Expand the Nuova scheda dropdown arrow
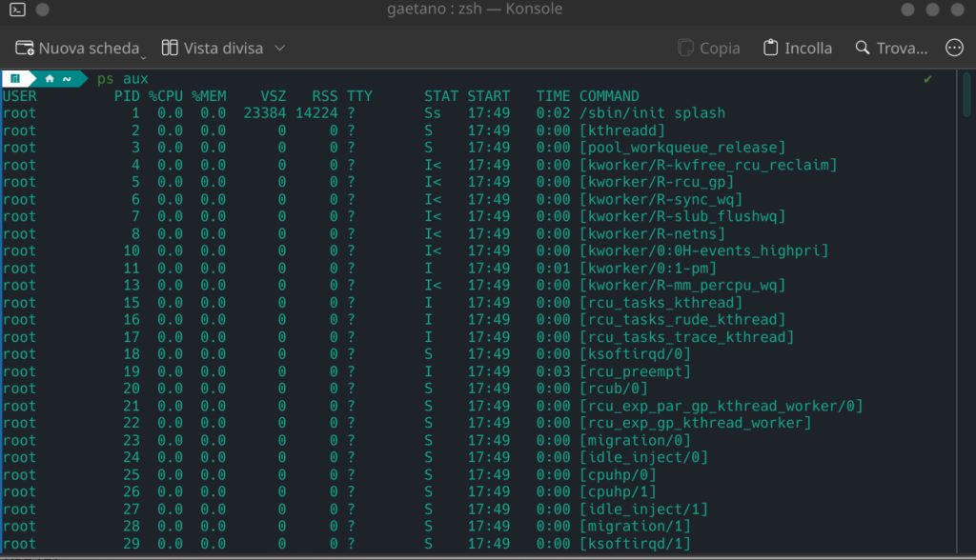976x560 pixels. tap(139, 52)
